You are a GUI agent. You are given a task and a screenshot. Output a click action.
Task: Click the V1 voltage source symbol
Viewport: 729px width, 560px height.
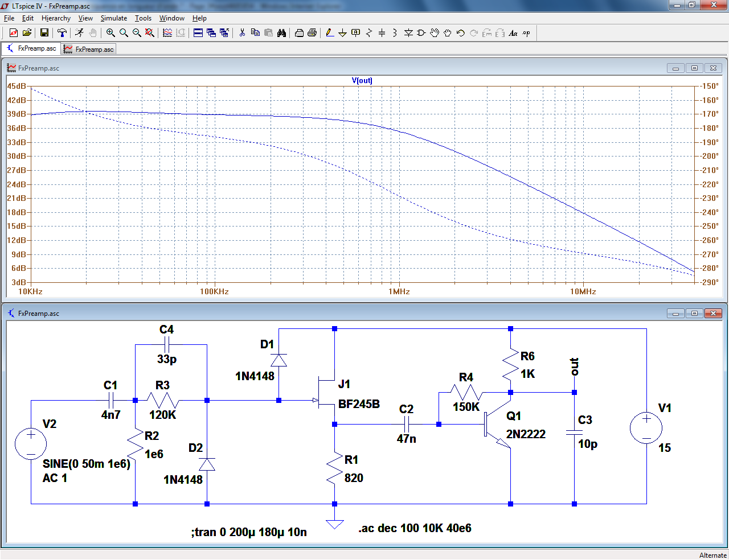point(646,427)
